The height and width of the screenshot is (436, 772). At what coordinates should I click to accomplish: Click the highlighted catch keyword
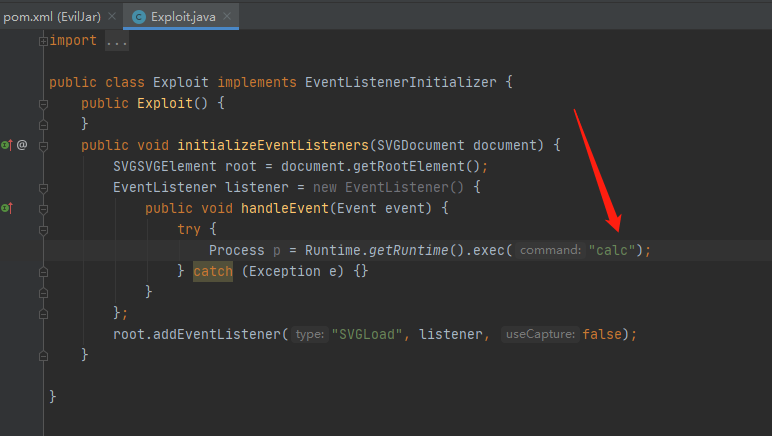point(213,272)
